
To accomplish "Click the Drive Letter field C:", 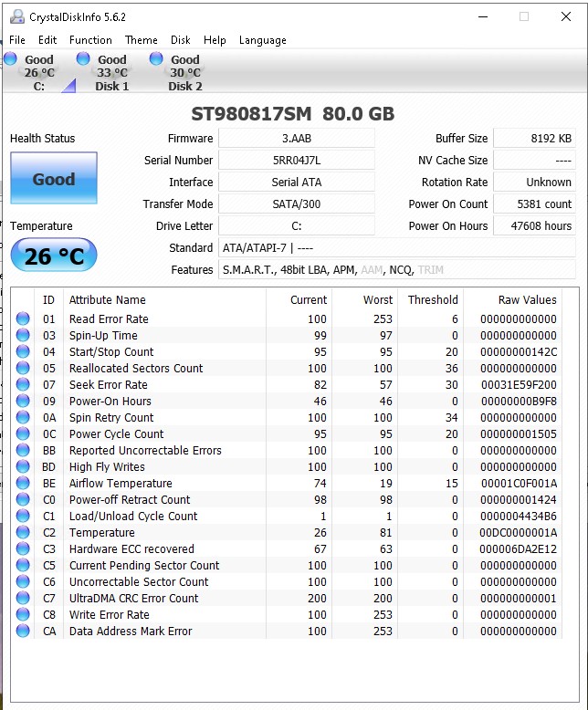I will 296,225.
